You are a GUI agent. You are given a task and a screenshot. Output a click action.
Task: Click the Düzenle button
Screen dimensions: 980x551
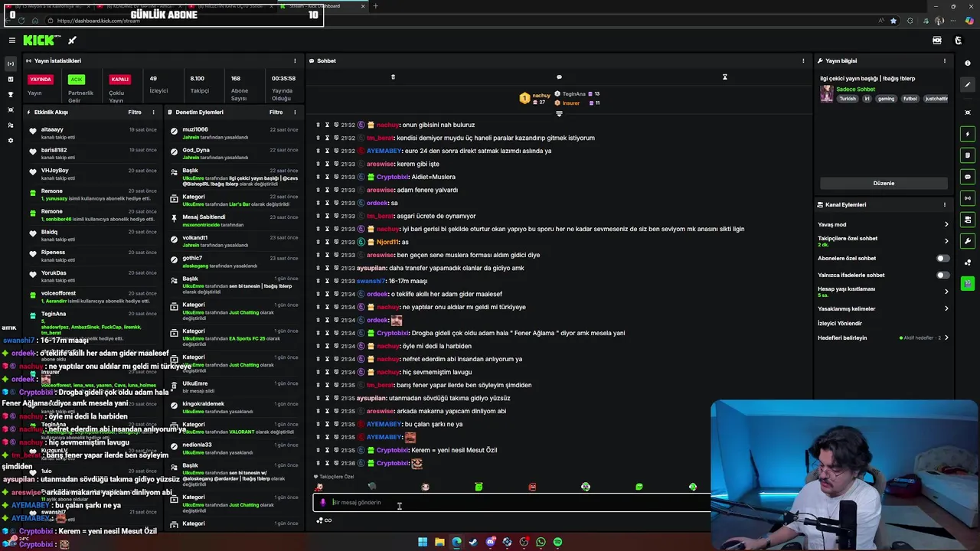tap(884, 183)
